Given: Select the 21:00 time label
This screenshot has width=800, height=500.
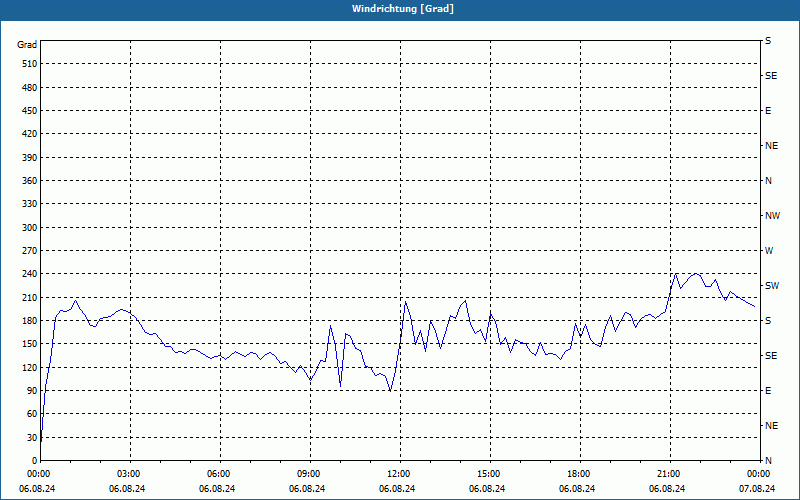Looking at the screenshot, I should tap(669, 474).
